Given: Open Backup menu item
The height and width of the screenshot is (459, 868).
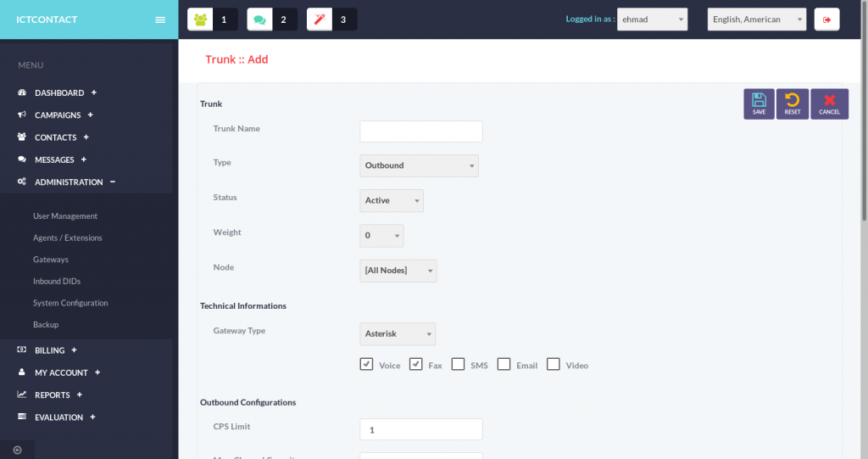Looking at the screenshot, I should [46, 324].
